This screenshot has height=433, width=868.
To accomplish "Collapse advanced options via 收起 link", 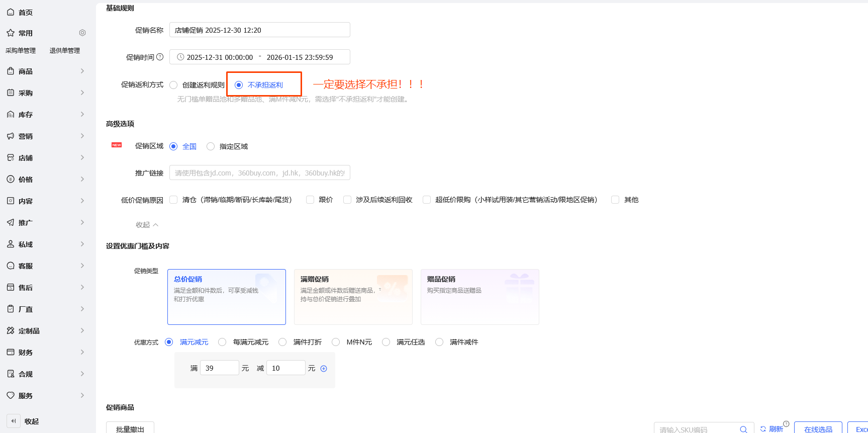I will point(147,225).
